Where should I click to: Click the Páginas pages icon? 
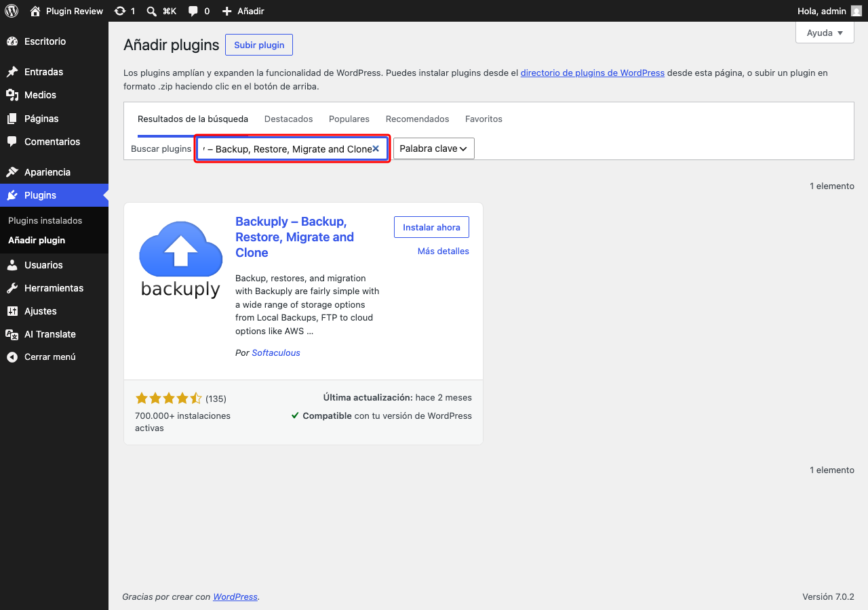point(12,119)
